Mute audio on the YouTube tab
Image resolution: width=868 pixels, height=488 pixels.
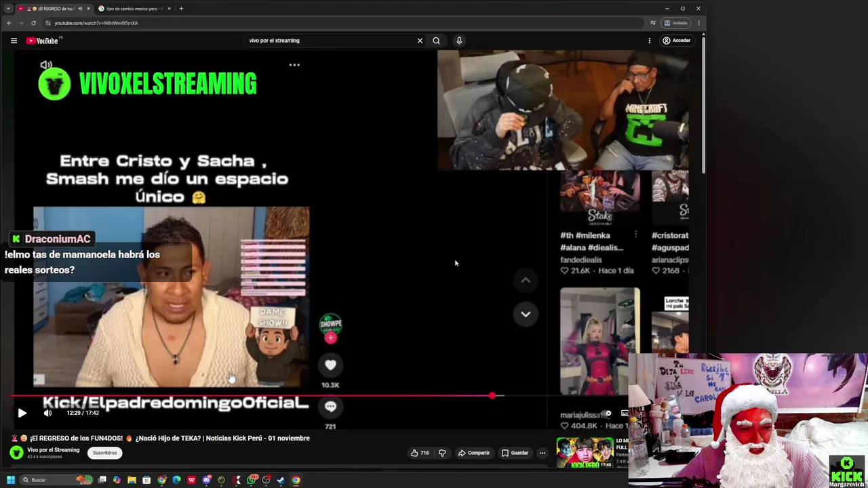click(80, 9)
